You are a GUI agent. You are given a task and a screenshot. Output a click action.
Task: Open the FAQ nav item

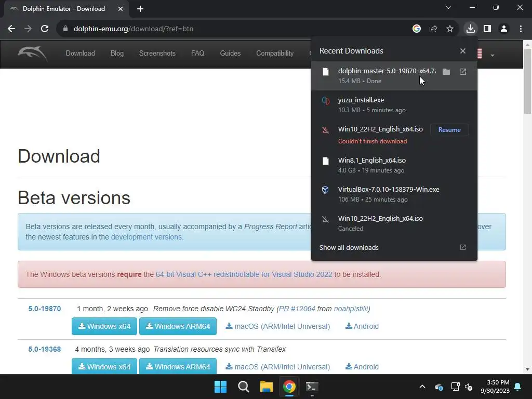[x=197, y=54]
